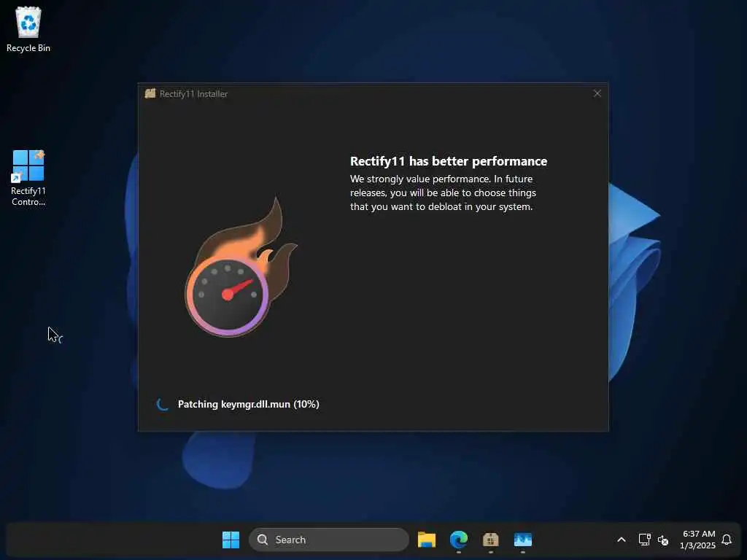Open the notifications bell icon
This screenshot has height=560, width=747.
(x=727, y=540)
